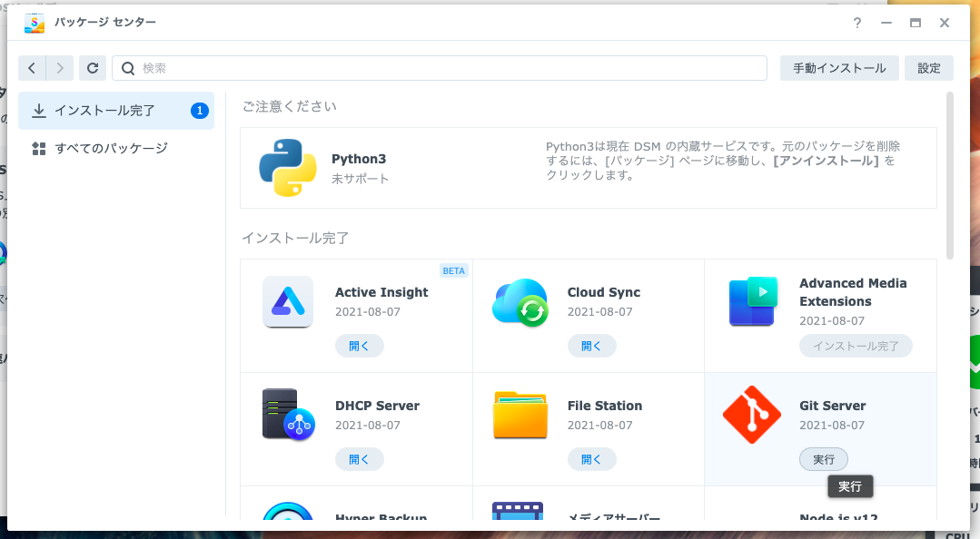Go forward with the right arrow button

(60, 68)
